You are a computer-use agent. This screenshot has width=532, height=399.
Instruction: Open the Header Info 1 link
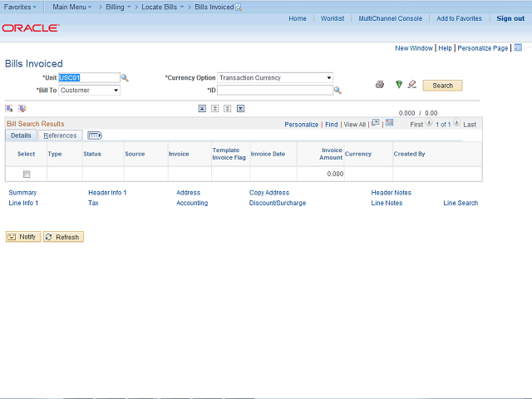click(107, 193)
